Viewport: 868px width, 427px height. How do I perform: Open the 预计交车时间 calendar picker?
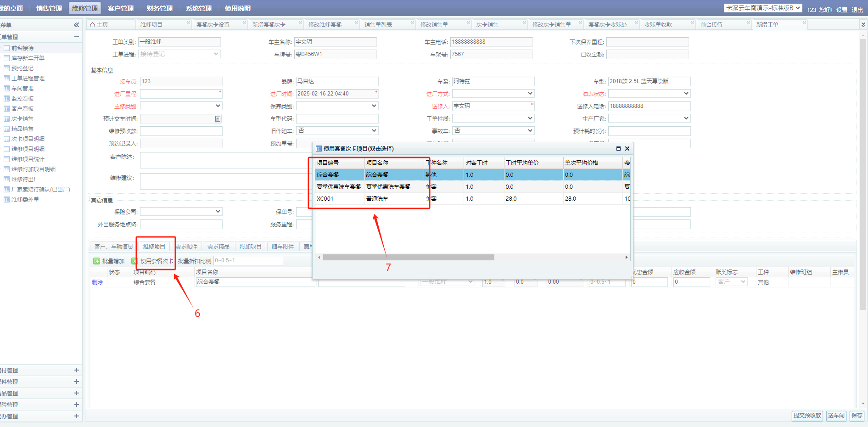point(218,119)
